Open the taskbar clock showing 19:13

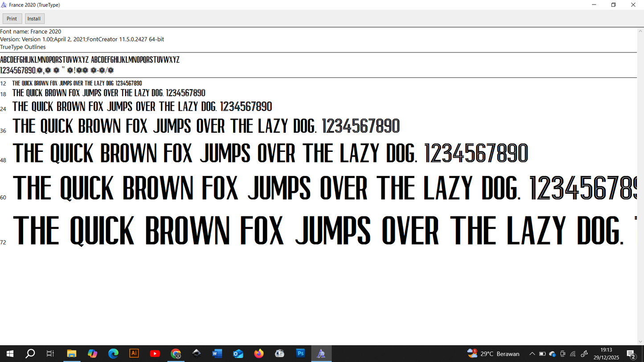[606, 354]
